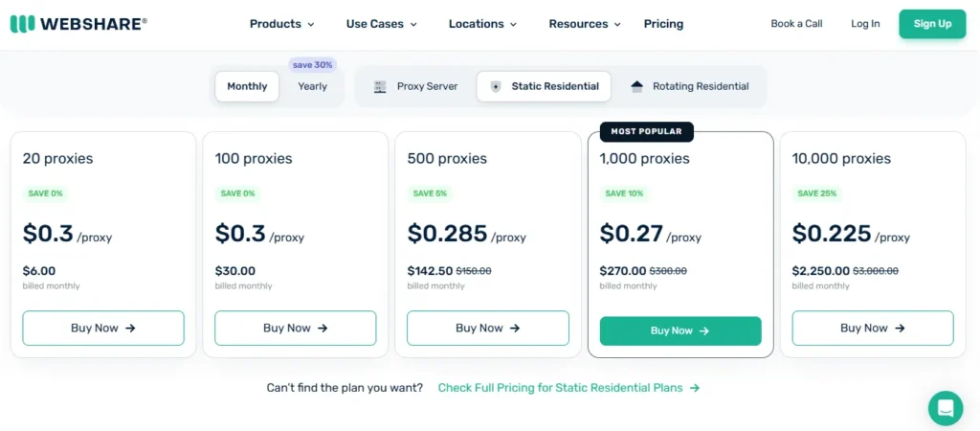
Task: Click the $0.27 per proxy price
Action: click(x=651, y=234)
